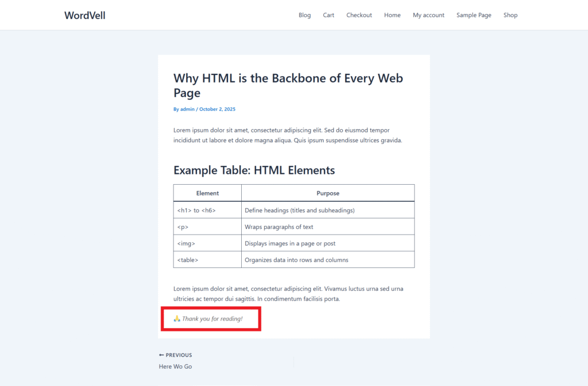Image resolution: width=588 pixels, height=386 pixels.
Task: Navigate to Home in the menu
Action: click(x=392, y=15)
